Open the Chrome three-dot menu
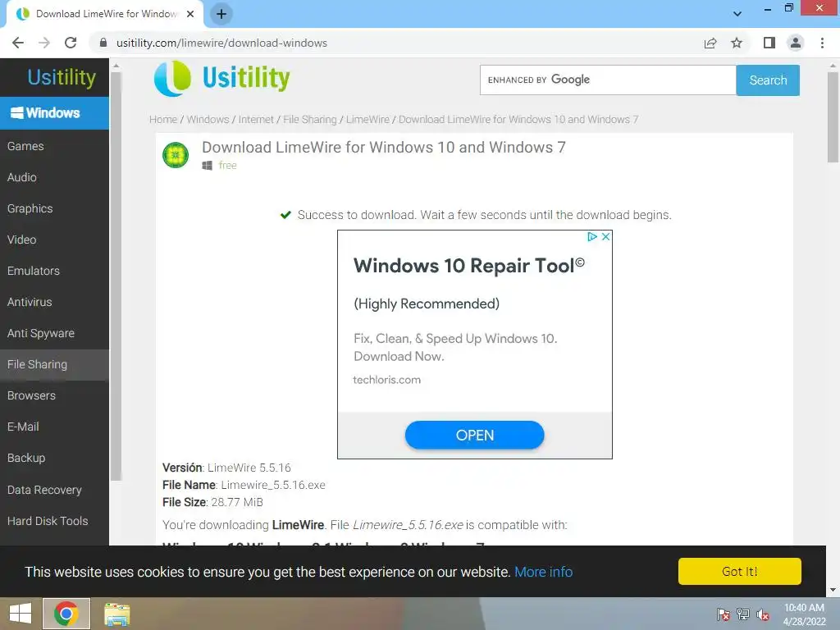The width and height of the screenshot is (840, 630). (x=822, y=43)
